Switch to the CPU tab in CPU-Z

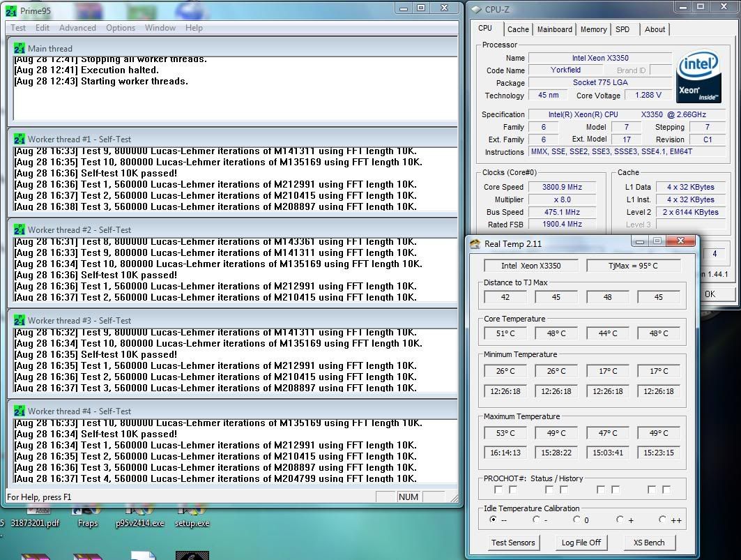[485, 29]
